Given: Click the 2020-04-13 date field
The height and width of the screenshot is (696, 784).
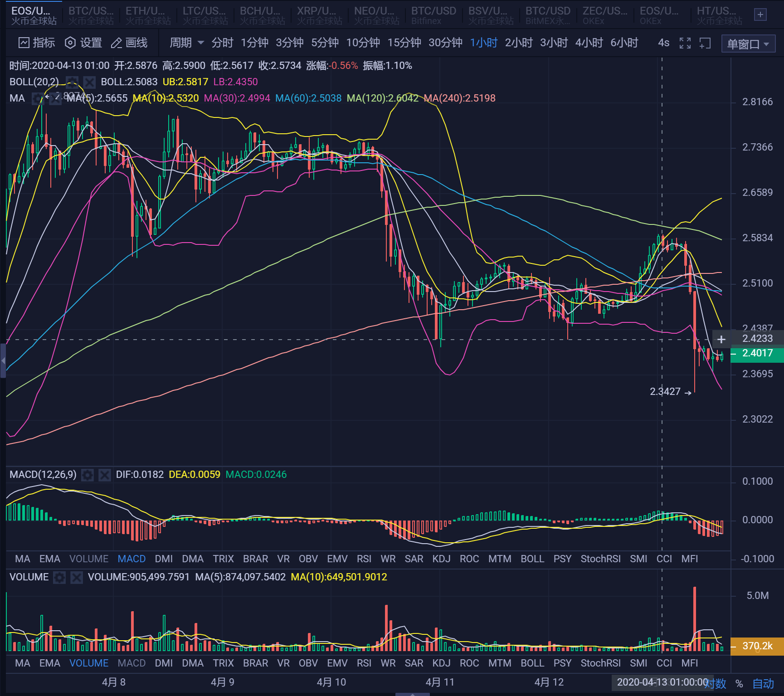Looking at the screenshot, I should click(x=663, y=683).
